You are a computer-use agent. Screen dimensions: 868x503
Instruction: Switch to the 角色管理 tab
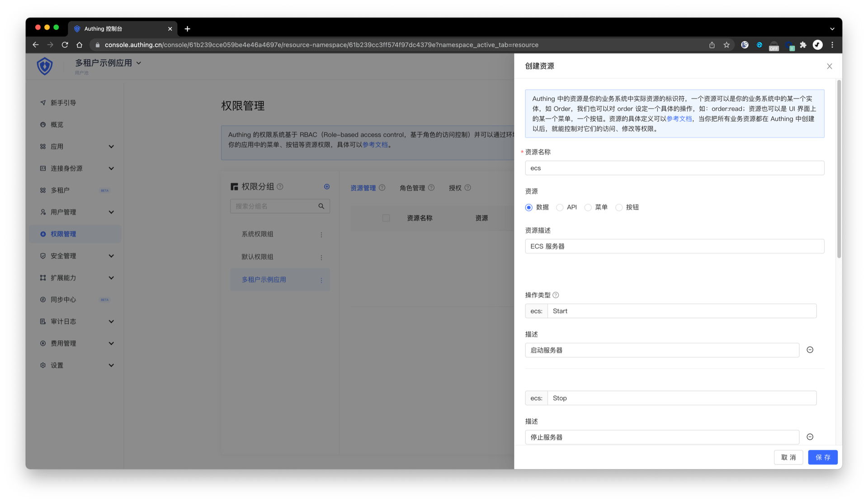pyautogui.click(x=412, y=188)
